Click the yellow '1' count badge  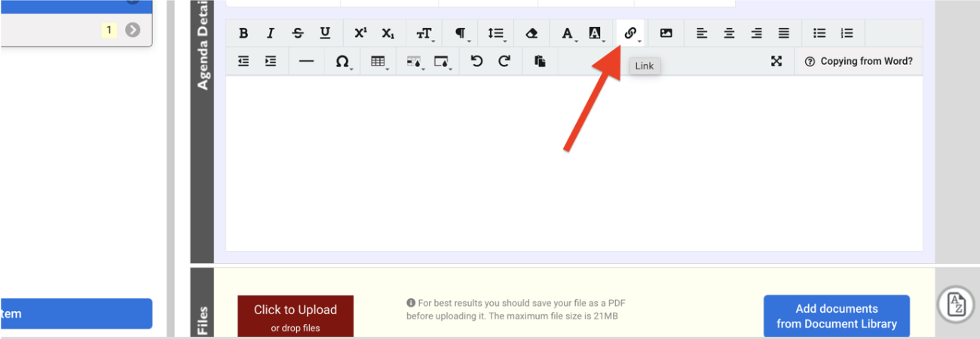109,30
